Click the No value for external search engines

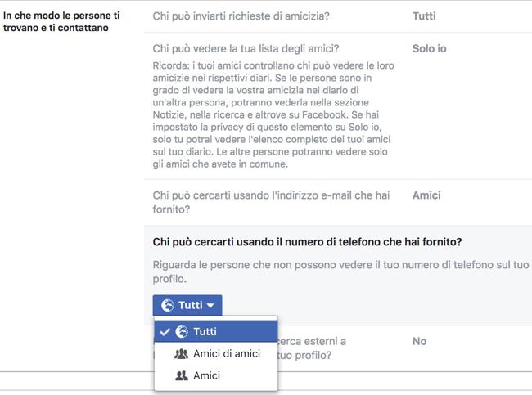pyautogui.click(x=419, y=341)
